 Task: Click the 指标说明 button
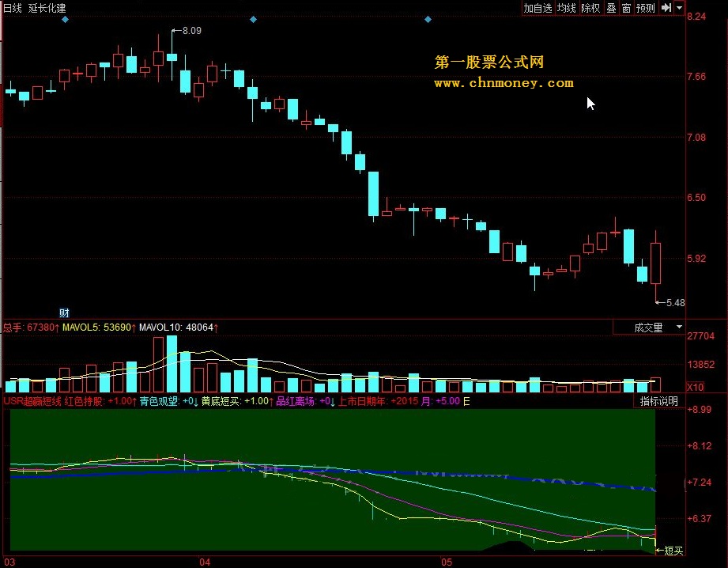click(x=658, y=400)
